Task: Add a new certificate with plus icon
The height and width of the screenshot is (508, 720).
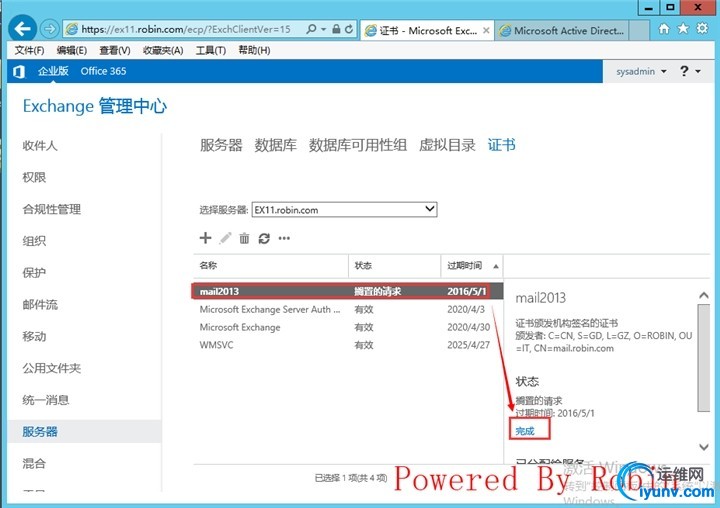Action: click(x=205, y=238)
